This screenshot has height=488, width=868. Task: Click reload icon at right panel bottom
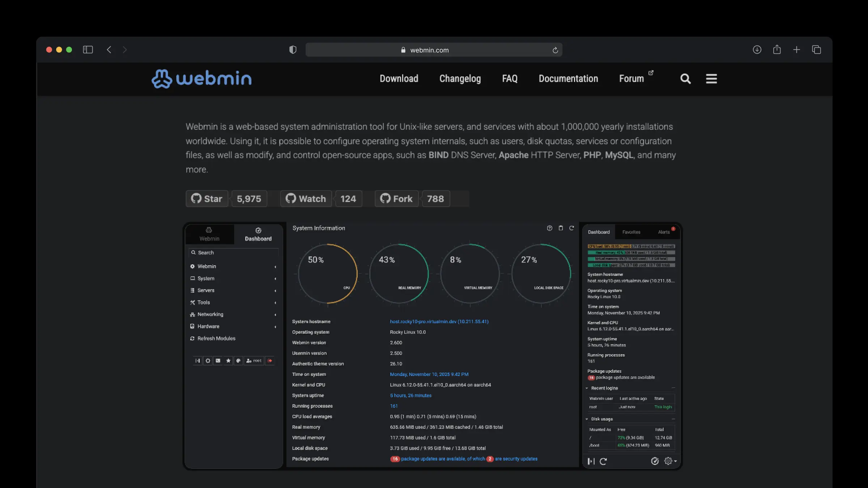[x=603, y=461]
